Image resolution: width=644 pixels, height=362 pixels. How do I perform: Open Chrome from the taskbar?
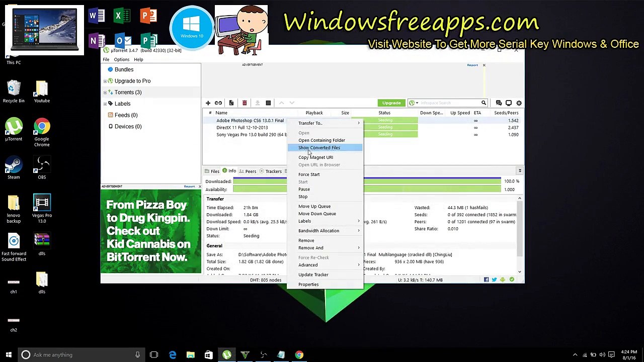[x=299, y=355]
